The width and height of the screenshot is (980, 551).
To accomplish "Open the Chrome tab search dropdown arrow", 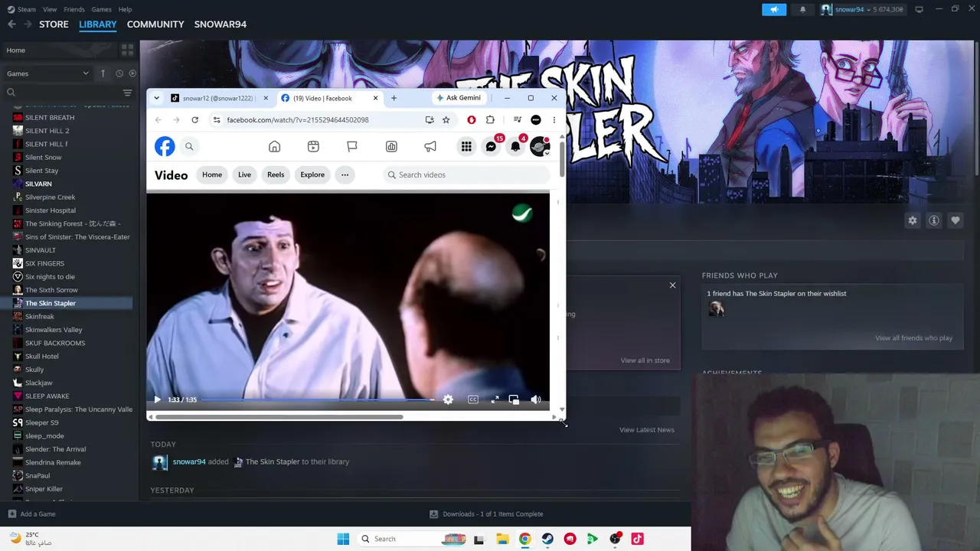I will [156, 98].
